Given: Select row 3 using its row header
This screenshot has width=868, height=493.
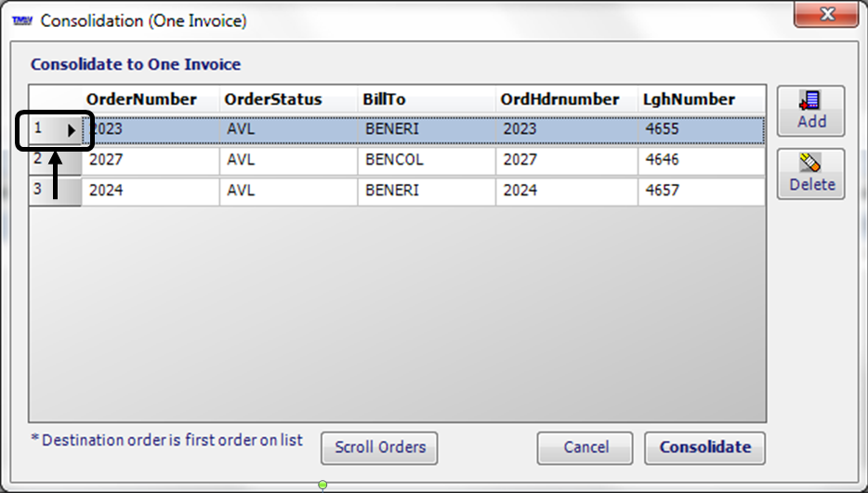Looking at the screenshot, I should pos(55,191).
